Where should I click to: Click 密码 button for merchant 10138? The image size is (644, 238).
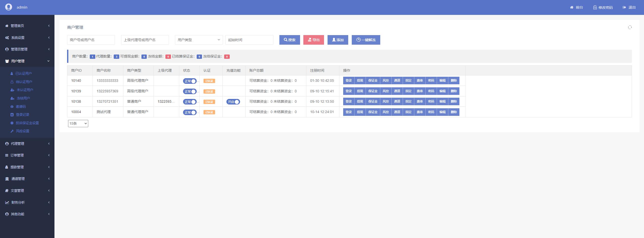(x=431, y=101)
